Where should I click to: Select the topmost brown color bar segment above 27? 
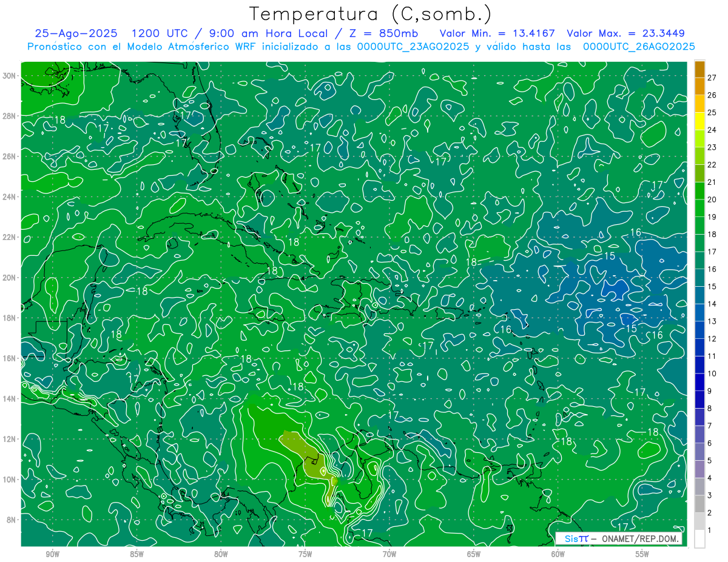pos(699,69)
